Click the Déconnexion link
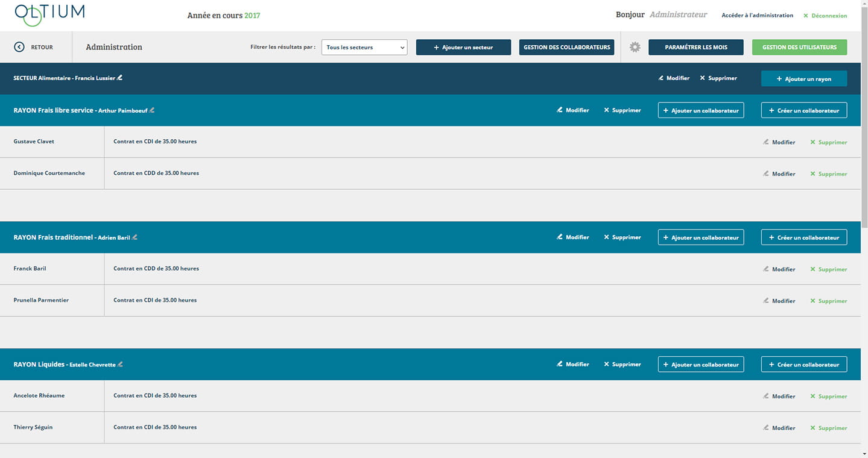Screen dimensions: 868x458 coord(825,16)
